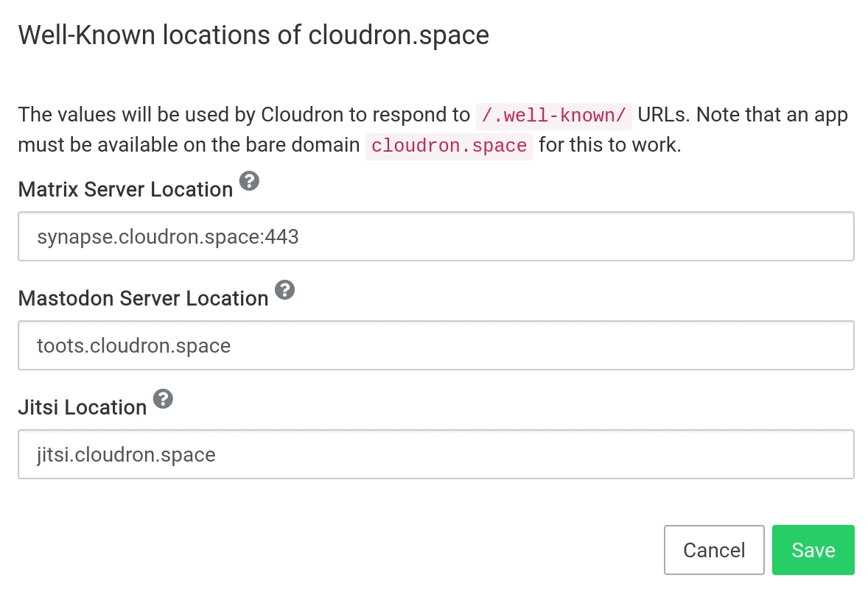The image size is (868, 589).
Task: Click the word "Cloudron" in the description
Action: pos(302,115)
